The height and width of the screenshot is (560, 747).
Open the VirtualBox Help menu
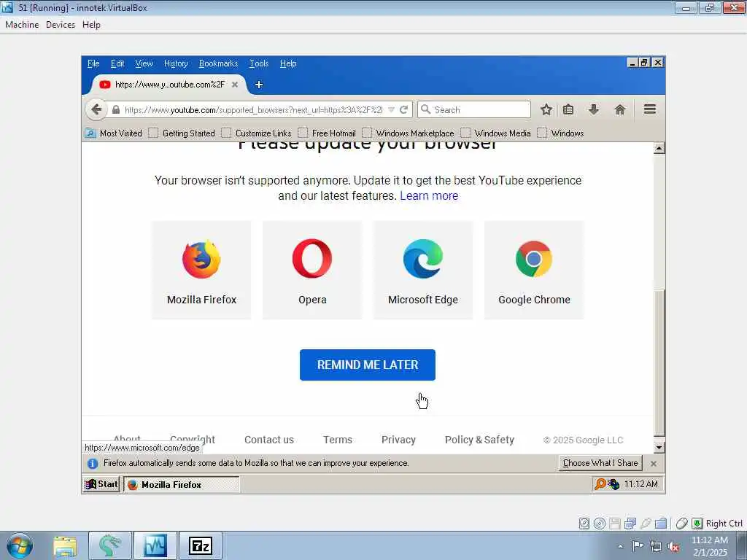[91, 25]
